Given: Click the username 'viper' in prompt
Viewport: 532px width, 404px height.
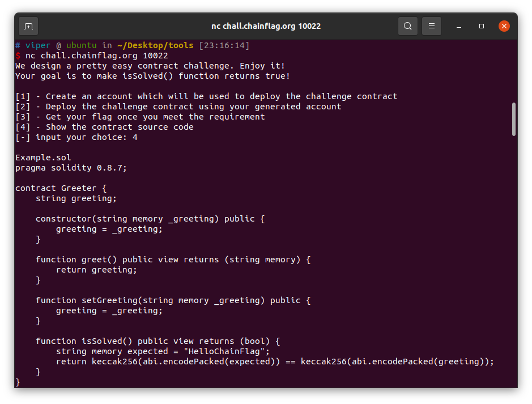Looking at the screenshot, I should [37, 45].
